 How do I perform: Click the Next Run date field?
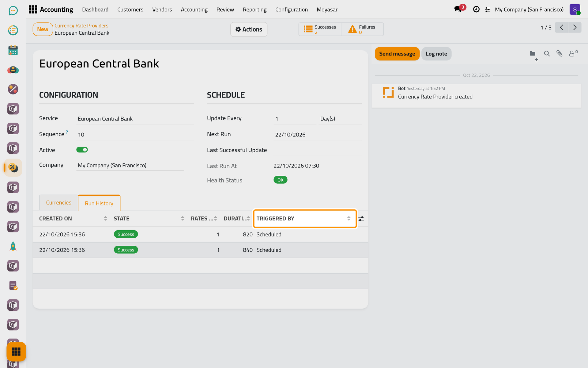click(x=317, y=135)
